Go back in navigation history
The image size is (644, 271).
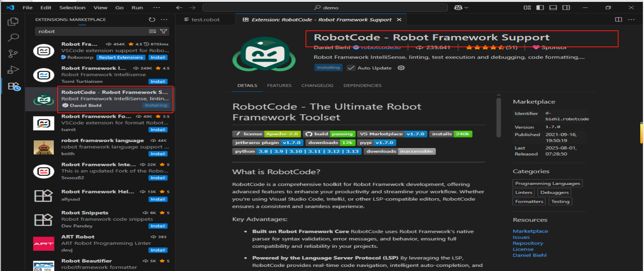[x=179, y=7]
